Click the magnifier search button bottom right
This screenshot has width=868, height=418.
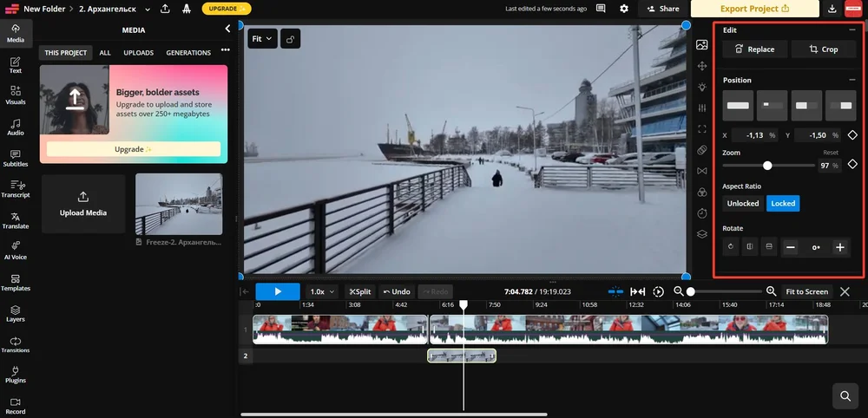tap(845, 395)
